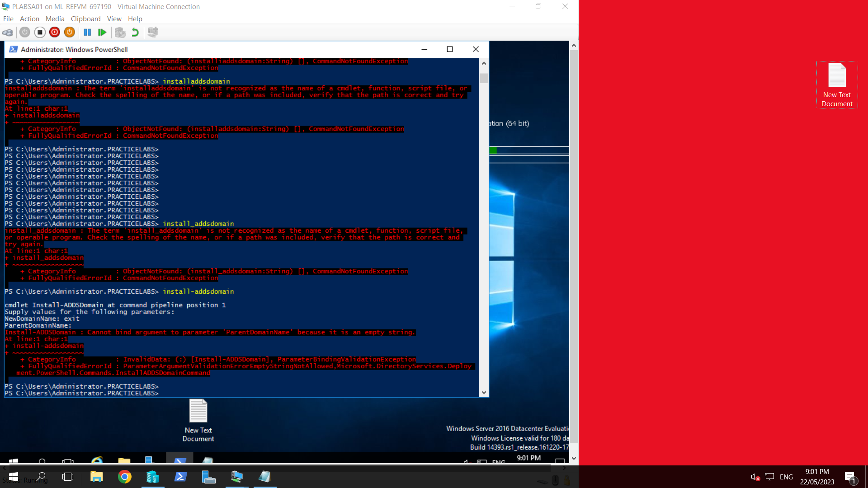This screenshot has width=868, height=488.
Task: Click the Ctrl+Alt+Del toolbar icon
Action: tap(8, 33)
